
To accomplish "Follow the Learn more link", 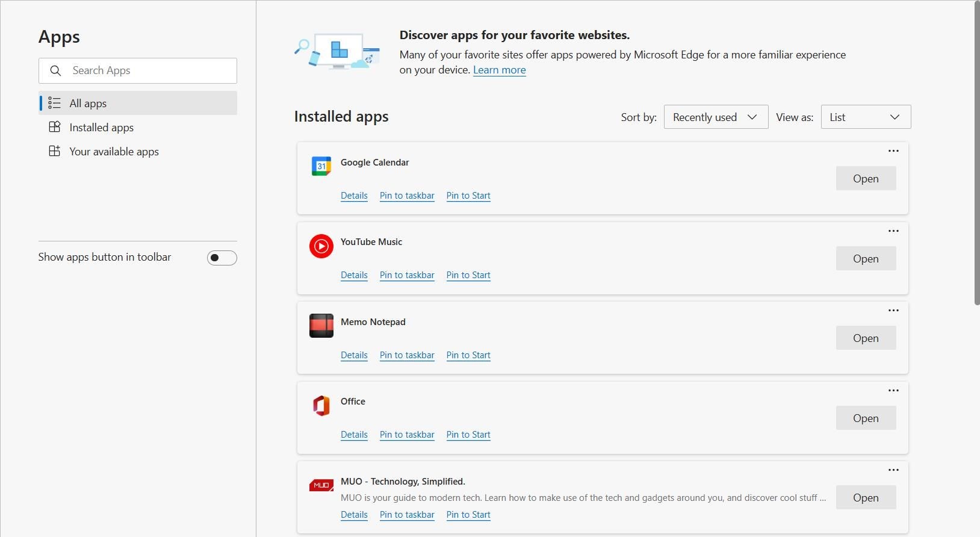I will click(499, 70).
